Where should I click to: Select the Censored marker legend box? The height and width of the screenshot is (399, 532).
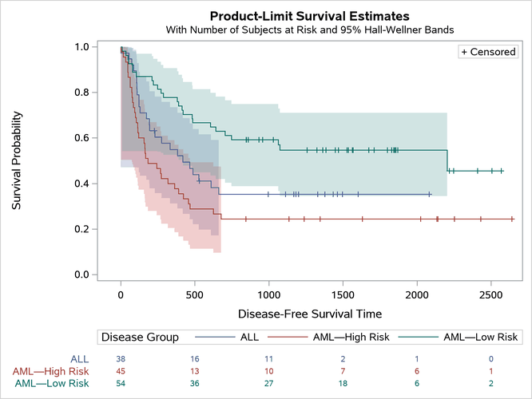[489, 52]
